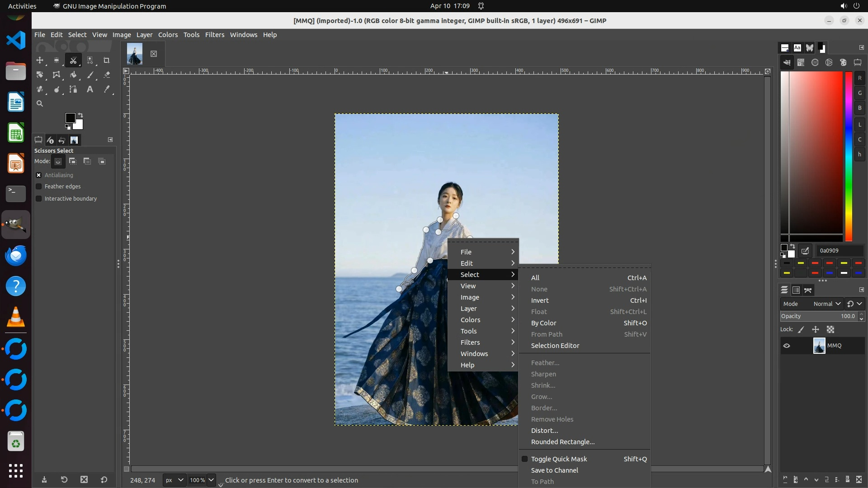Enable Interactive boundary option

pos(39,199)
